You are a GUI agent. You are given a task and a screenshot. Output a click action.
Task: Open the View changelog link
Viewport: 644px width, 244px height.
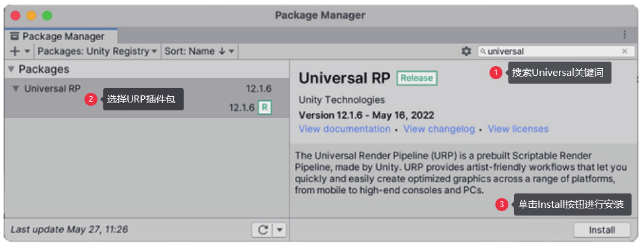click(x=439, y=129)
